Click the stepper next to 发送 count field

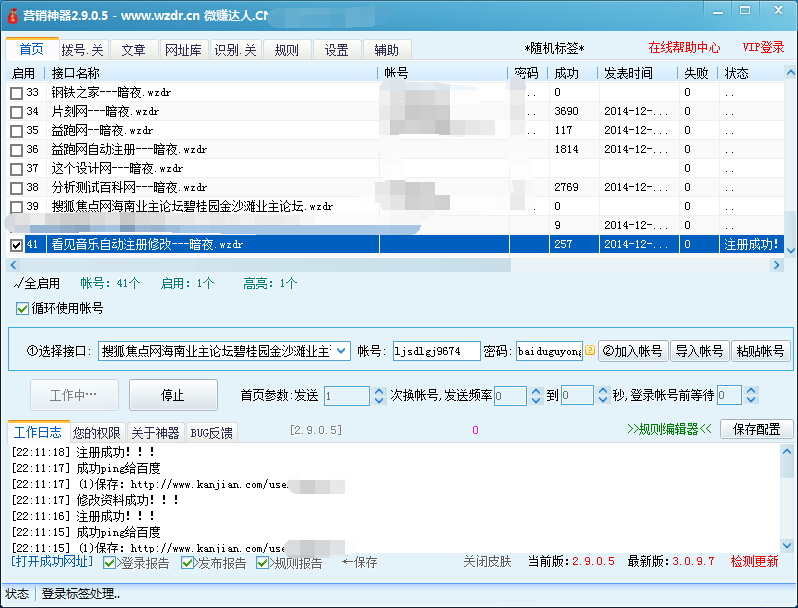click(x=378, y=396)
